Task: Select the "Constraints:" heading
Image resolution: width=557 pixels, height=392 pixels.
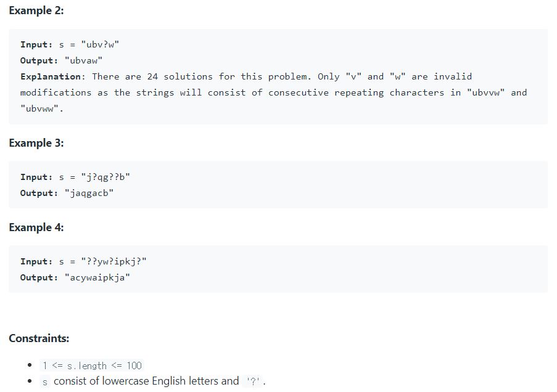Action: [x=39, y=338]
